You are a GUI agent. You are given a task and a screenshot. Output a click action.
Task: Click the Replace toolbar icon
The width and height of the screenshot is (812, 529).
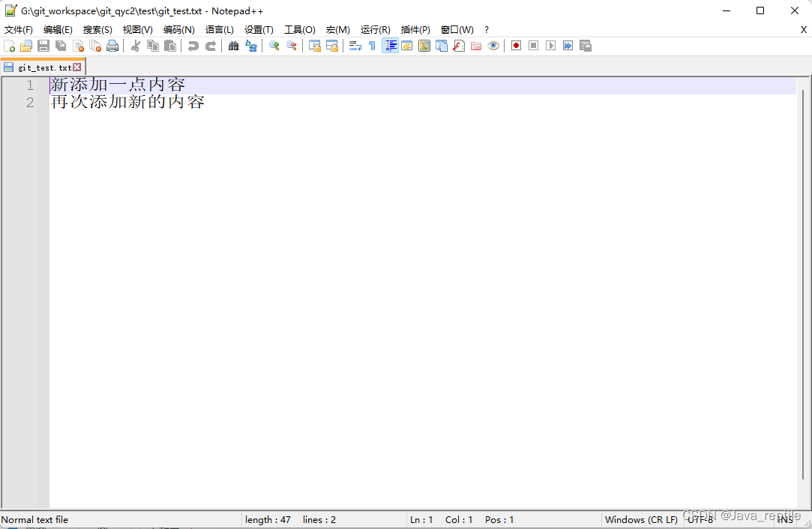pyautogui.click(x=251, y=46)
